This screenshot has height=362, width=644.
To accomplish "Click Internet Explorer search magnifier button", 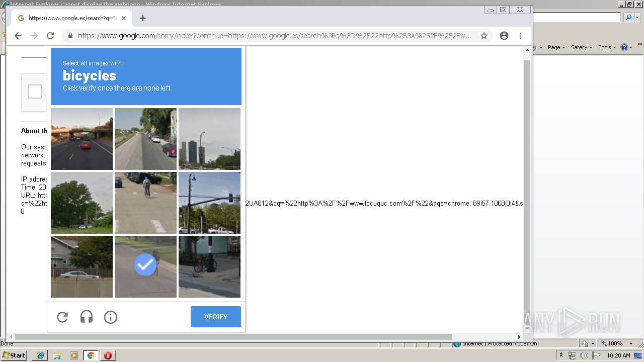I will [628, 18].
